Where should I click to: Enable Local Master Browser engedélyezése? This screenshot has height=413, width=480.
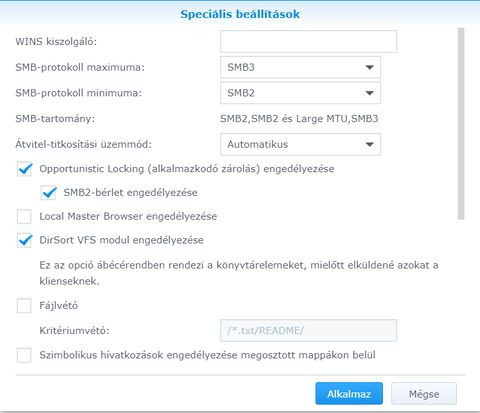coord(24,216)
